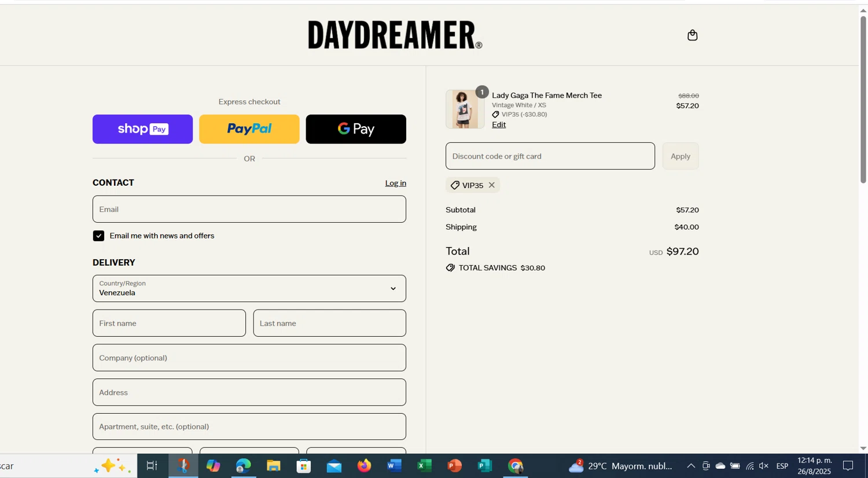This screenshot has width=868, height=478.
Task: Click the page scrollbar thumb
Action: coord(863,98)
